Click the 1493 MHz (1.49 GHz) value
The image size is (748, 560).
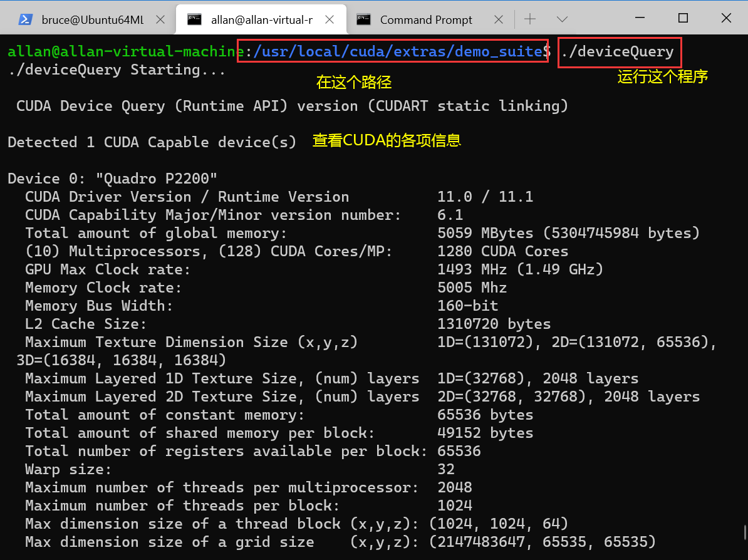point(521,269)
